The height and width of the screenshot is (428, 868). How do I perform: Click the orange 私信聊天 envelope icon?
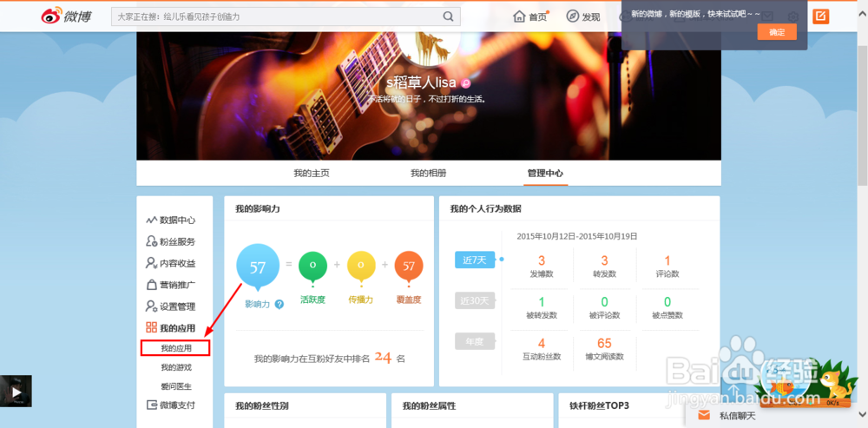[704, 415]
